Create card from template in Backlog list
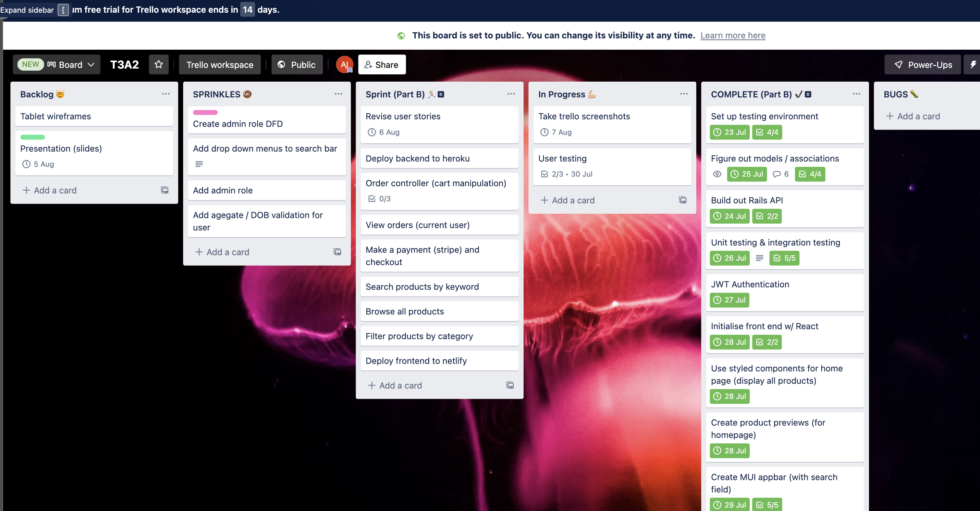 coord(164,190)
